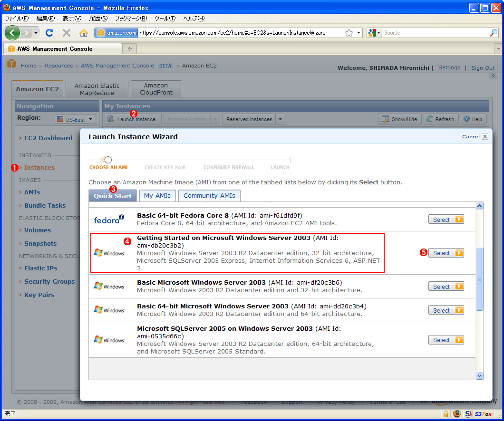Reload page with the refresh icon
Image resolution: width=504 pixels, height=421 pixels.
pyautogui.click(x=49, y=33)
